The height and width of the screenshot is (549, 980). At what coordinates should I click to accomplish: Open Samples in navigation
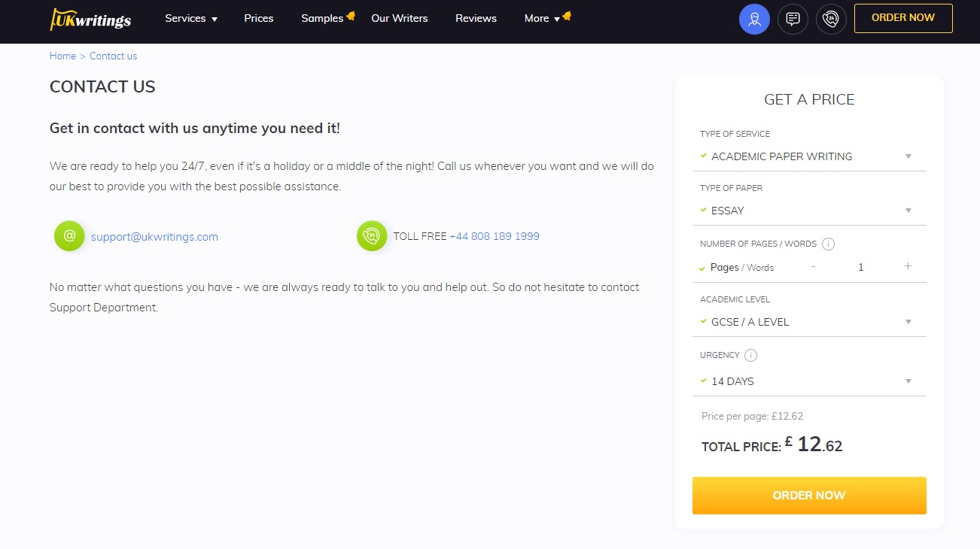[x=322, y=18]
